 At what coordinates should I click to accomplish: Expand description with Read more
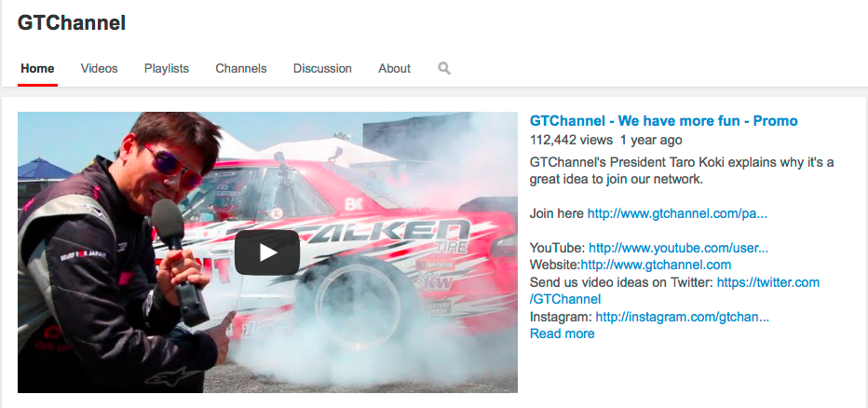pyautogui.click(x=562, y=333)
